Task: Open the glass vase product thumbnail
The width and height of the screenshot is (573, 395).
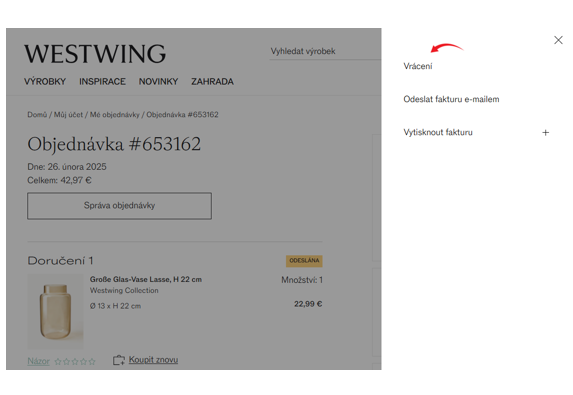Action: pos(56,311)
